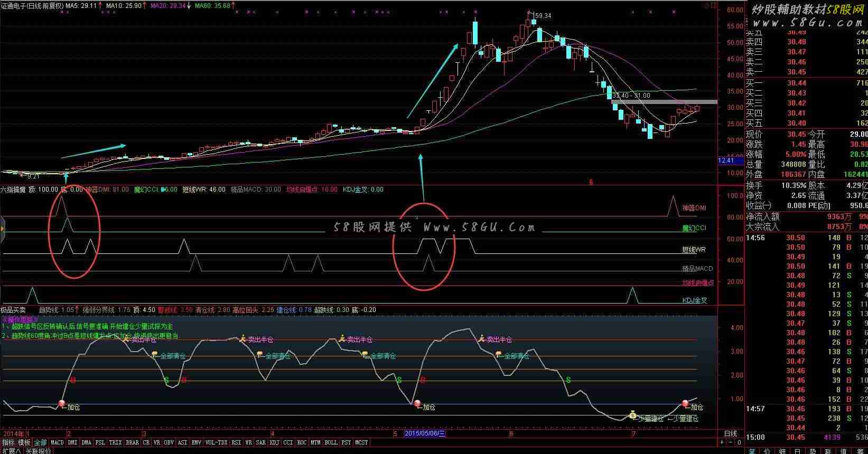Click the 短线WR line label
Viewport: 868px width, 454px height.
coord(694,249)
